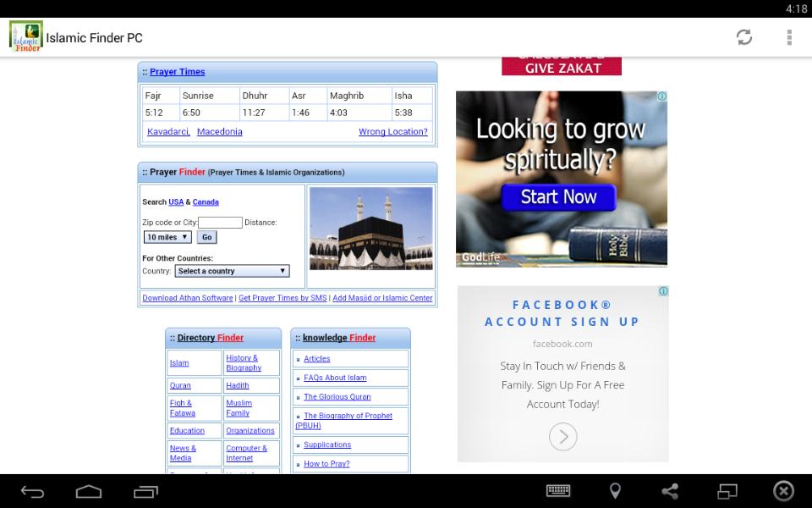
Task: Click the Zip code or City input field
Action: [x=220, y=223]
